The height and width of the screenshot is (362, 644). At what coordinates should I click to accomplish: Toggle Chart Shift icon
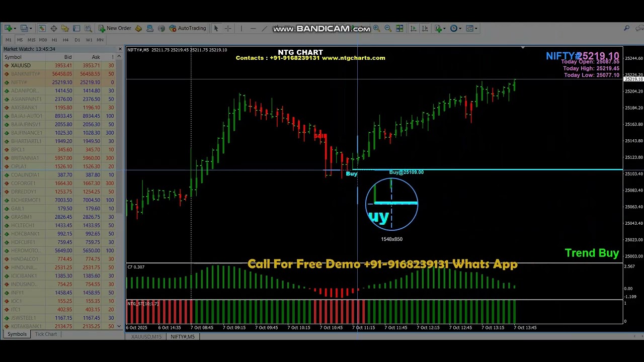425,28
